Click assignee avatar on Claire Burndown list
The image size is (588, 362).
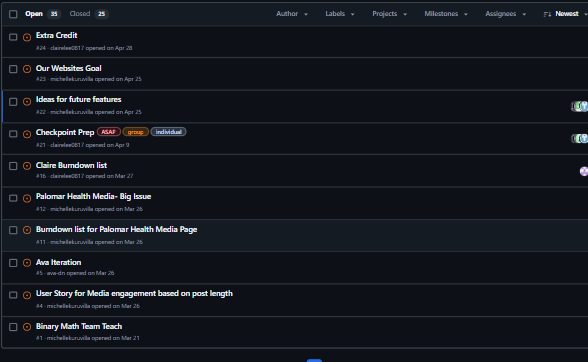[x=584, y=171]
